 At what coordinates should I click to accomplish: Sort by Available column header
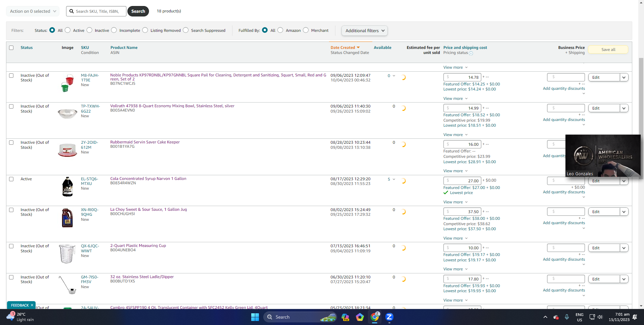click(382, 48)
